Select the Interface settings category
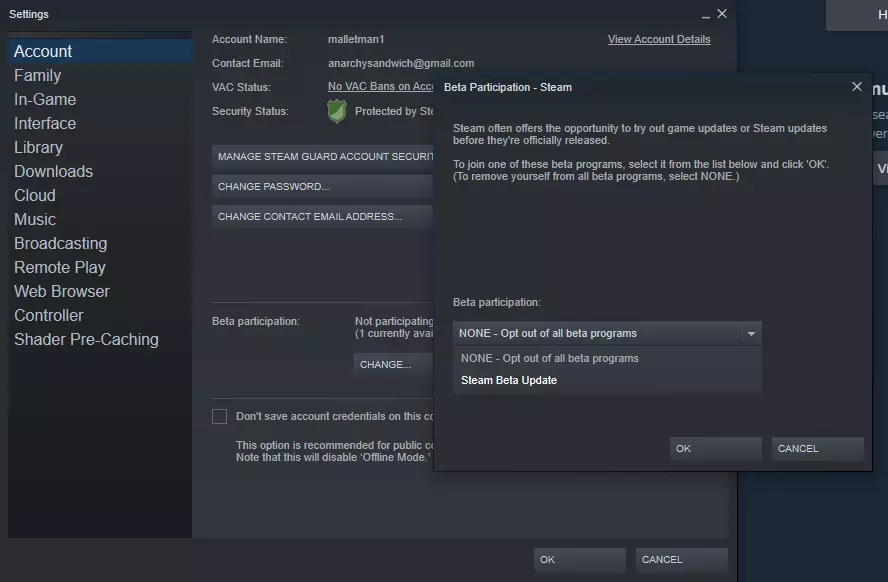 coord(100,123)
